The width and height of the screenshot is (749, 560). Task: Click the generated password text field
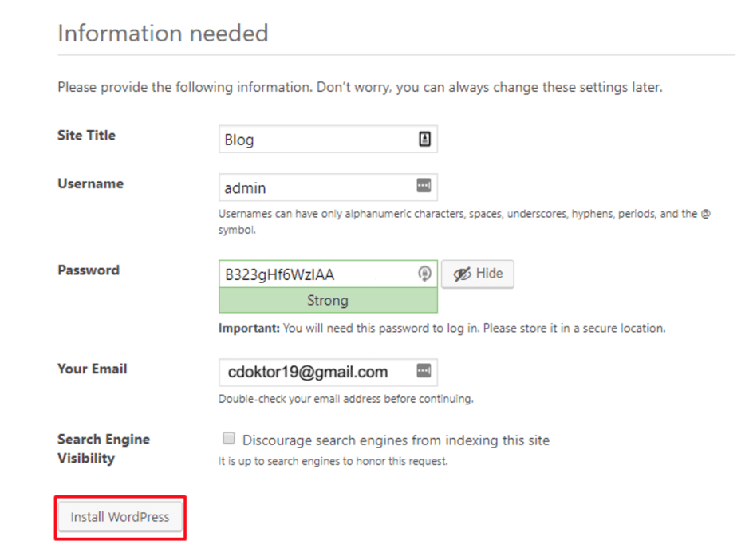pos(319,273)
